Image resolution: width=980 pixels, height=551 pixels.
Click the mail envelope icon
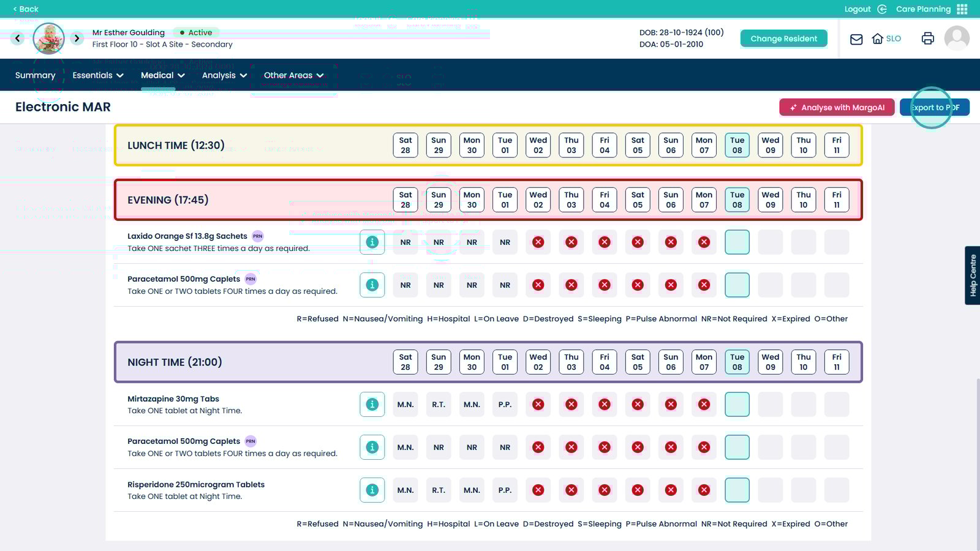click(856, 39)
